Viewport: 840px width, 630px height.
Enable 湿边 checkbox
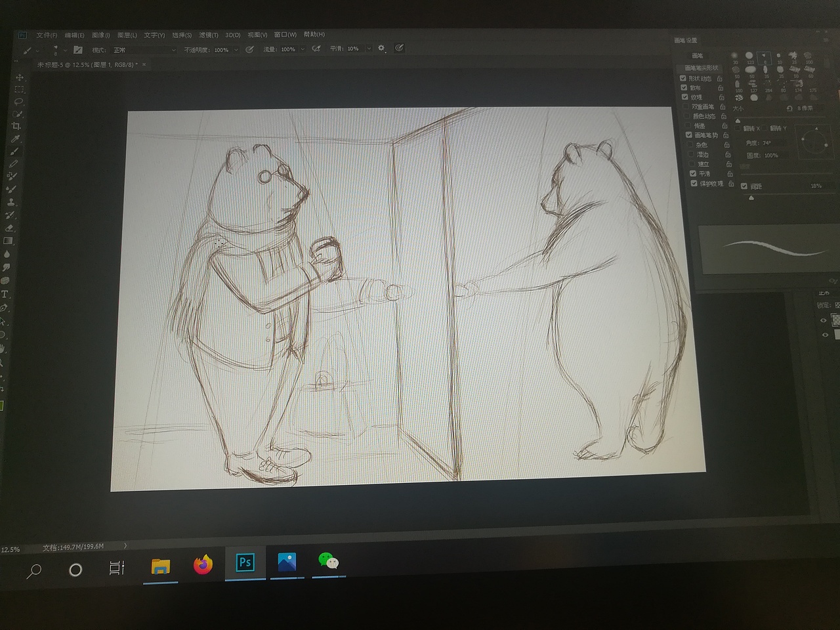pos(690,154)
